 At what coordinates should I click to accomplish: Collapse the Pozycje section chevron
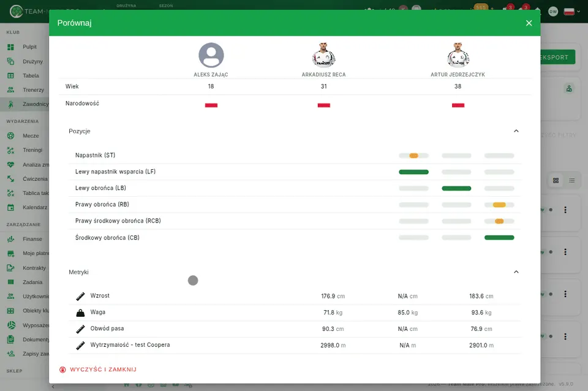(516, 131)
